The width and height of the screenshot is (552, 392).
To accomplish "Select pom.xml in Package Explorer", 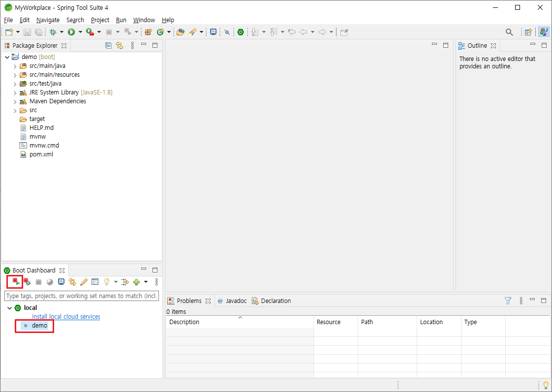I will pyautogui.click(x=41, y=154).
